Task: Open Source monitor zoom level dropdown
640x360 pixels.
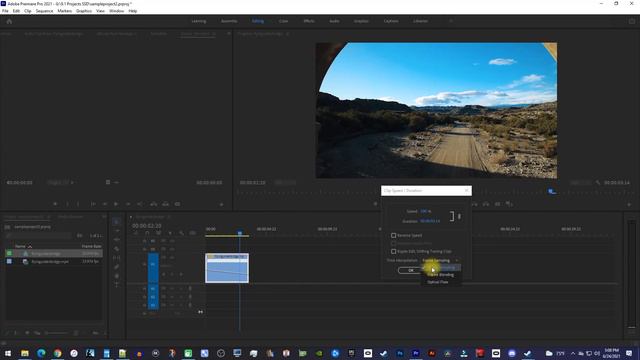Action: (60, 182)
